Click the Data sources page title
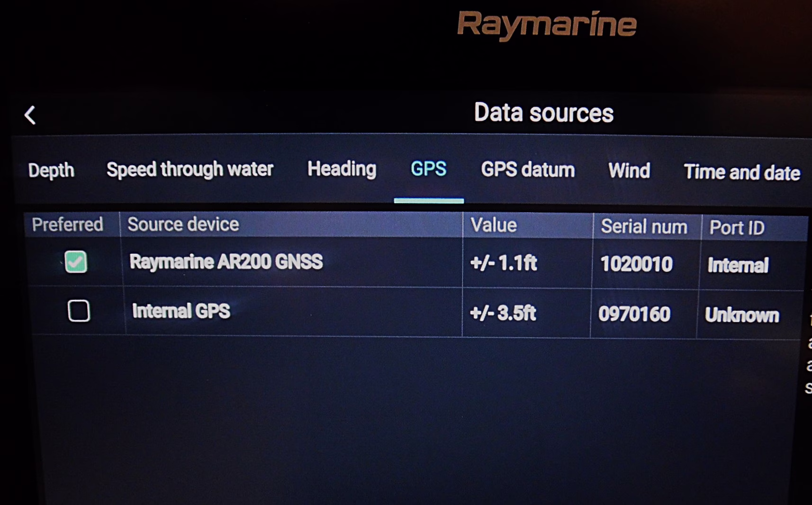Screen dimensions: 812x505 click(x=544, y=113)
